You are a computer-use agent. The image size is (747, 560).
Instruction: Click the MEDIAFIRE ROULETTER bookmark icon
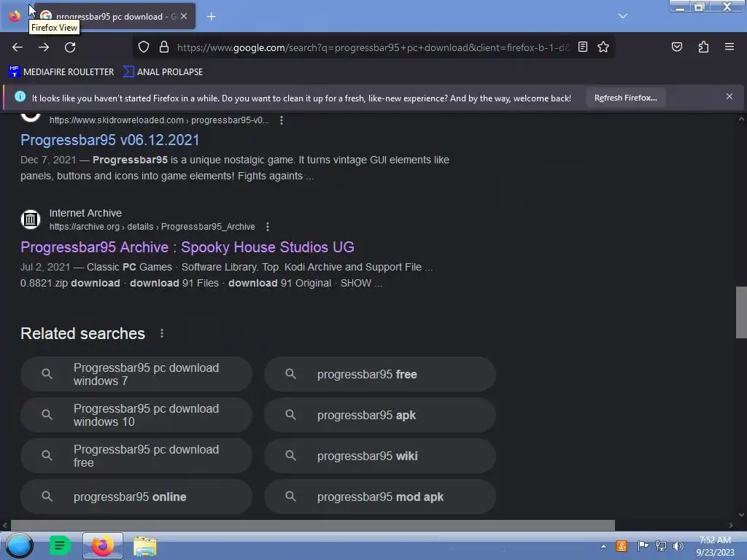click(x=14, y=72)
